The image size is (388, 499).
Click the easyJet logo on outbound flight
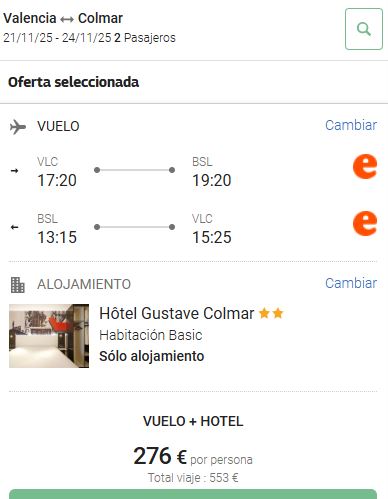[365, 166]
